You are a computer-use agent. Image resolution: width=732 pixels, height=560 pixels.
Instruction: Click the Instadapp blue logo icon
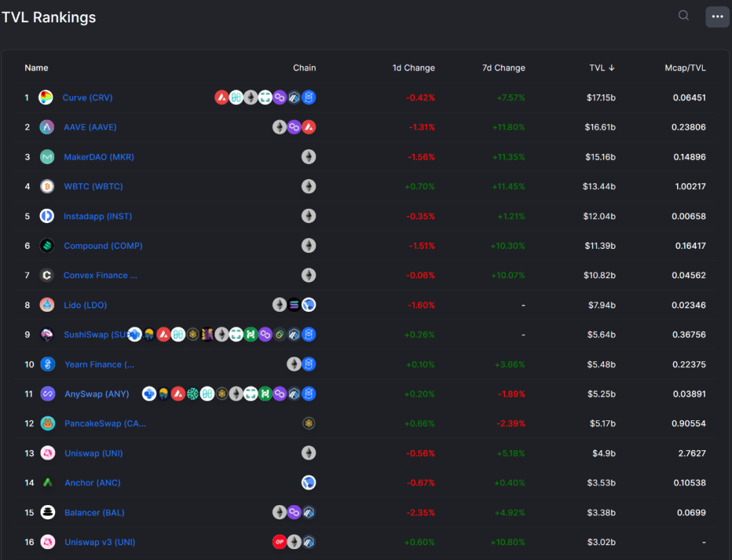47,216
